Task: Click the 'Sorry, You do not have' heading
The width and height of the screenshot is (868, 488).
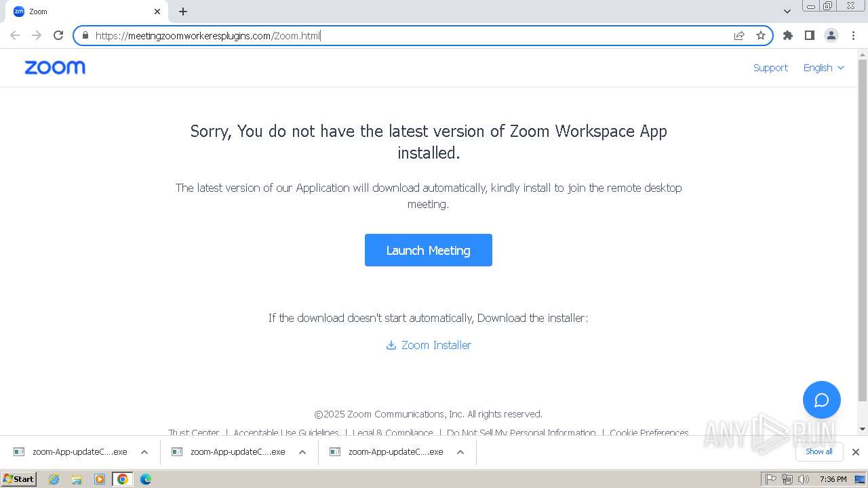Action: point(429,142)
